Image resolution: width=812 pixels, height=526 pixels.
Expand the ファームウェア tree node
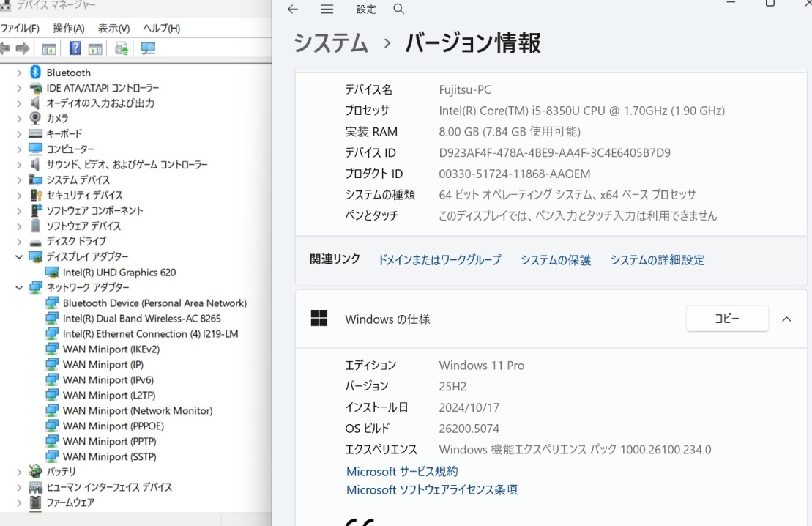pyautogui.click(x=19, y=502)
